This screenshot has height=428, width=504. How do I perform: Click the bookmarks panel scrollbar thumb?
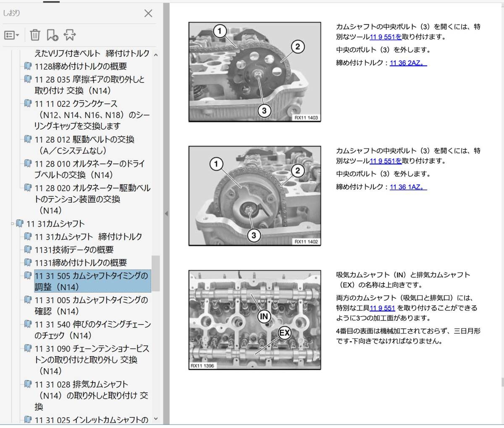(156, 273)
